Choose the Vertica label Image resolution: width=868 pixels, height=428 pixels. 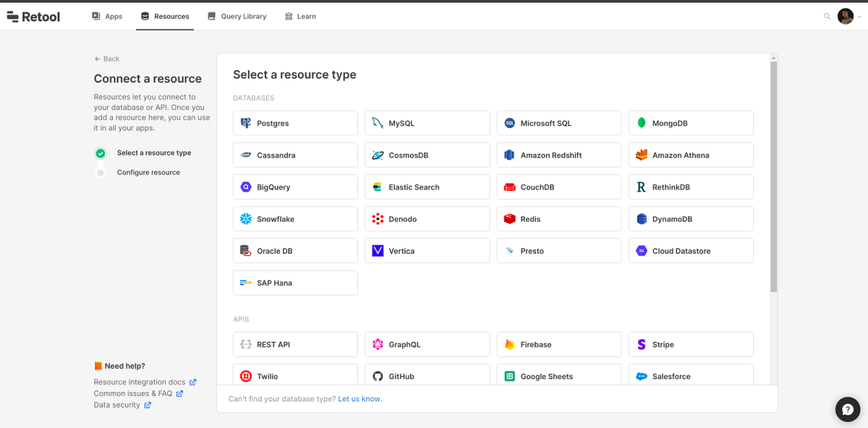(401, 251)
